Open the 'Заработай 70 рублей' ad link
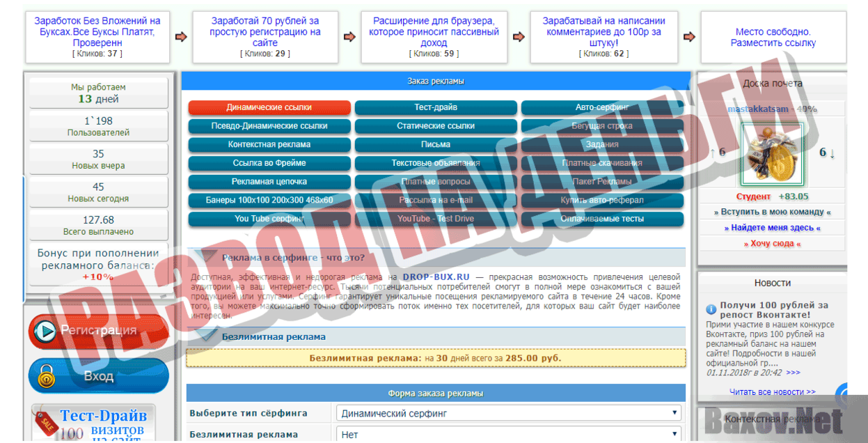The image size is (868, 443). pos(265,32)
